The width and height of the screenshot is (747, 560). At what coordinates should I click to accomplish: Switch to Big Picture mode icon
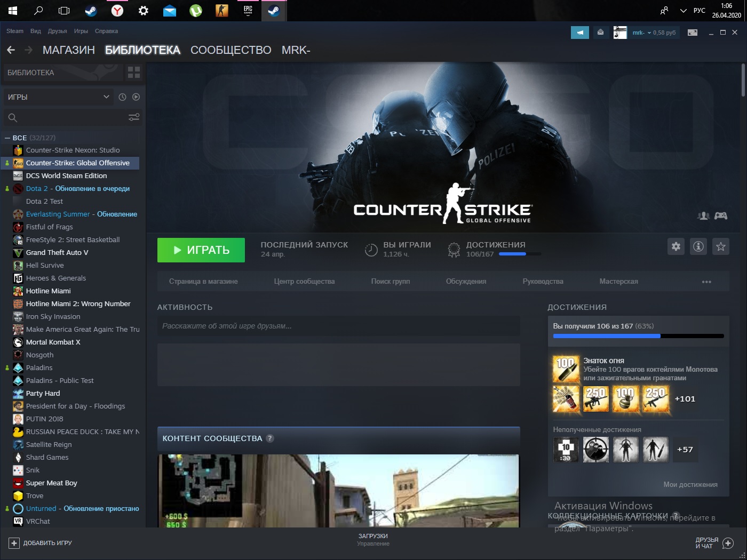(693, 33)
